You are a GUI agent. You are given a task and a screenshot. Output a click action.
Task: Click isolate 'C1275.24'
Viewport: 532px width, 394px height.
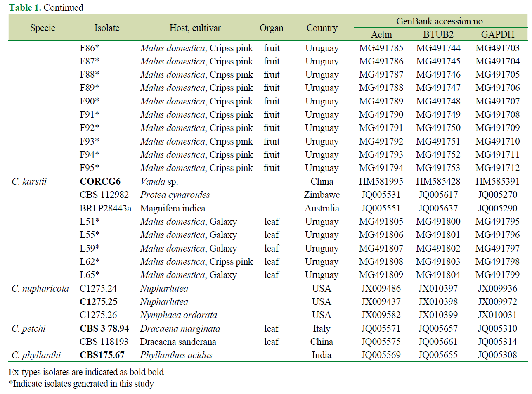pos(98,288)
